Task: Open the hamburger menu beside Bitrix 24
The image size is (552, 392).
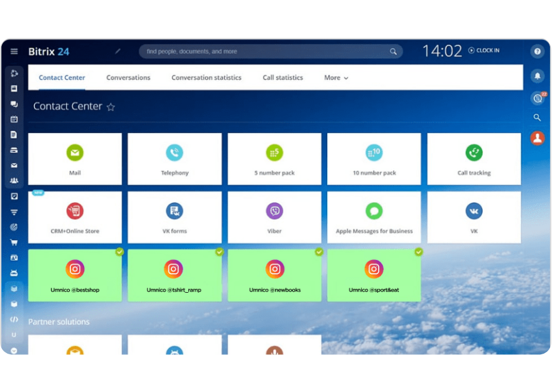Action: (x=14, y=52)
